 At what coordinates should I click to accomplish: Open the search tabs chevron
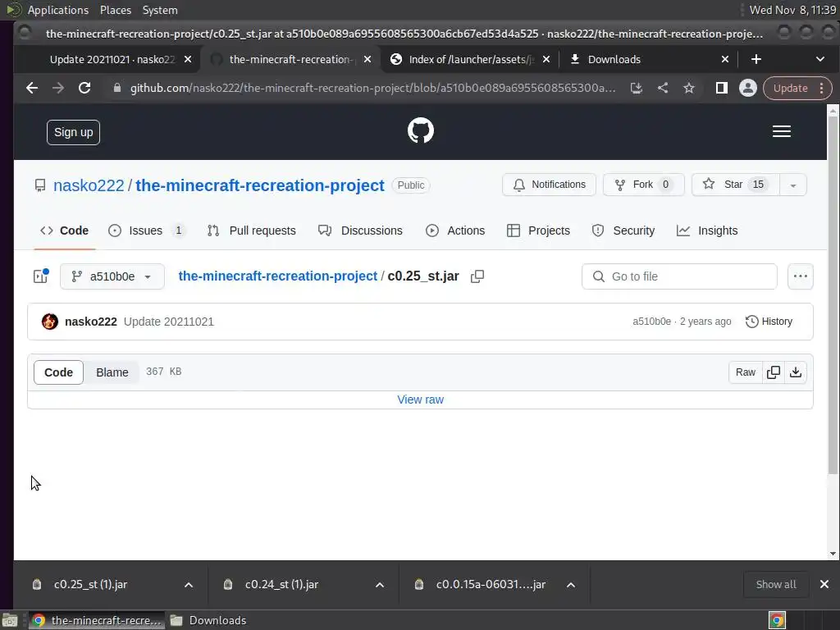coord(820,59)
